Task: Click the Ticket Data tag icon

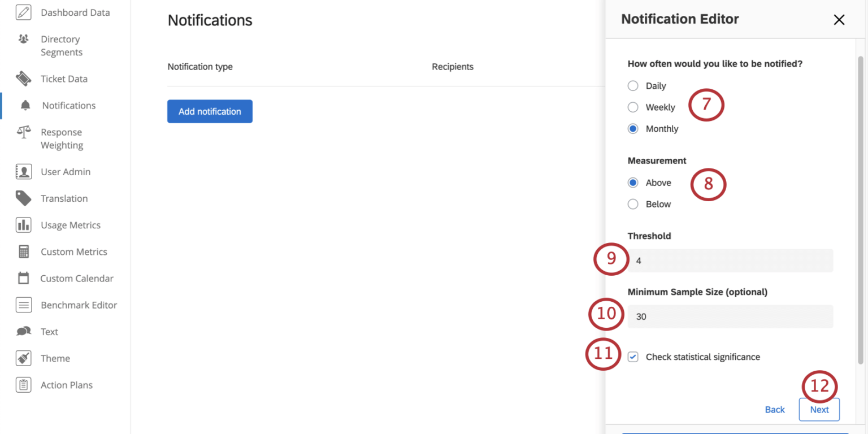Action: 23,79
